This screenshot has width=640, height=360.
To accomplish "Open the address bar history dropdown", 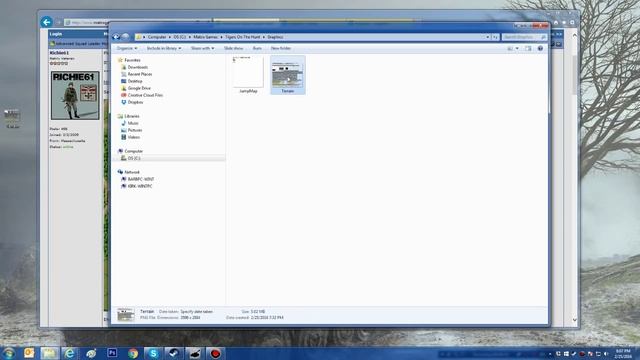I will click(487, 37).
